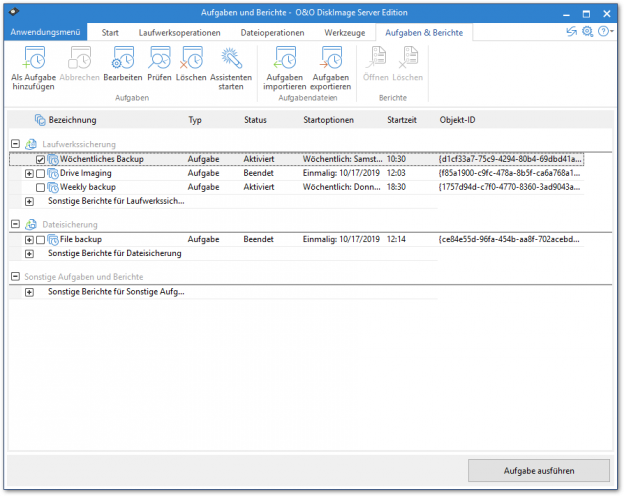624x496 pixels.
Task: Expand 'Sonstige Berichte für Dateisicherung'
Action: pos(29,254)
